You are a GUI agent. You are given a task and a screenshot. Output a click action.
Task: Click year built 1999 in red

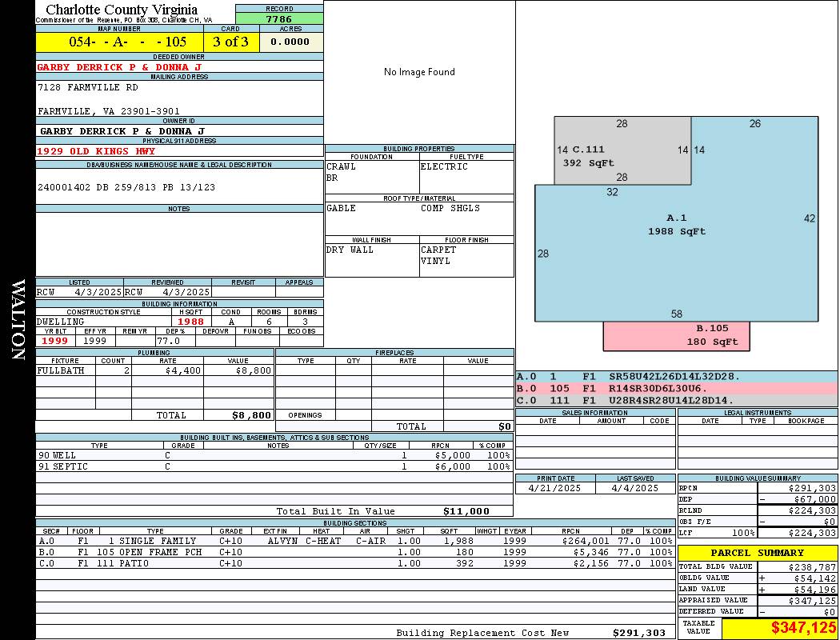tap(54, 341)
